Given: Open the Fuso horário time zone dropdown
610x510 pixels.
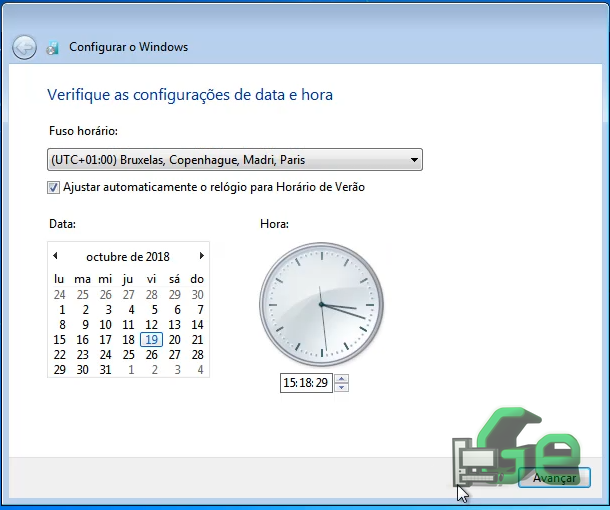Looking at the screenshot, I should [x=235, y=159].
